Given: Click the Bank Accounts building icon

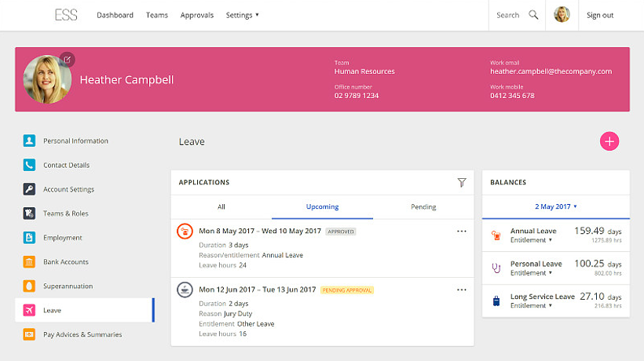Looking at the screenshot, I should [x=29, y=262].
